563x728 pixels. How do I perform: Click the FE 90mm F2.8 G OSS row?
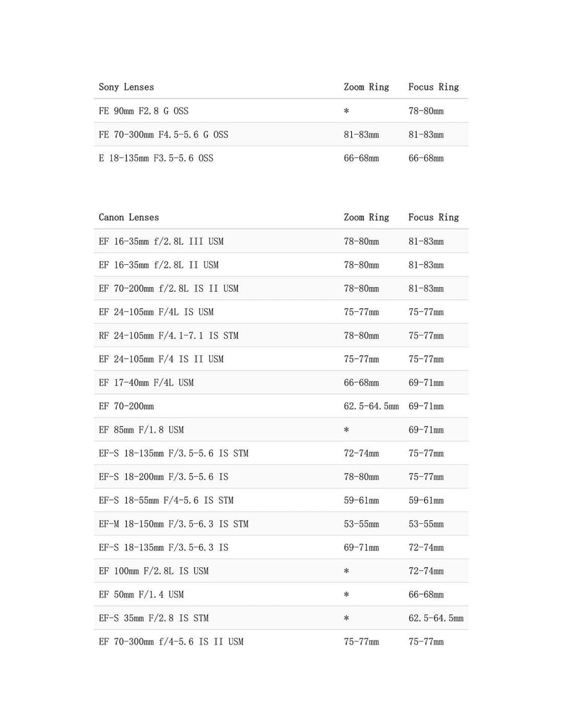coord(144,111)
